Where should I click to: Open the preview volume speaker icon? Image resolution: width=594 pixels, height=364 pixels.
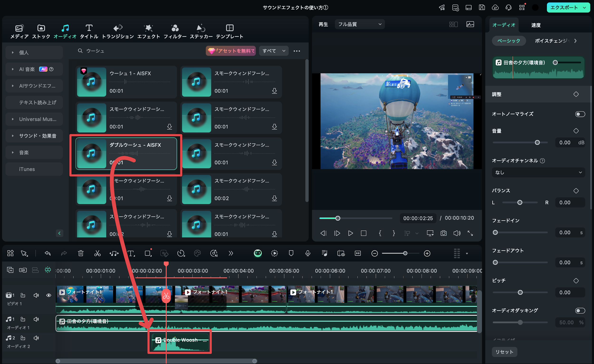tap(457, 233)
